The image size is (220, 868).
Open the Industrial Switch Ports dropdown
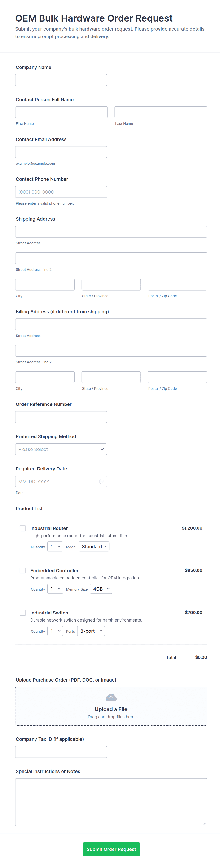pyautogui.click(x=91, y=631)
